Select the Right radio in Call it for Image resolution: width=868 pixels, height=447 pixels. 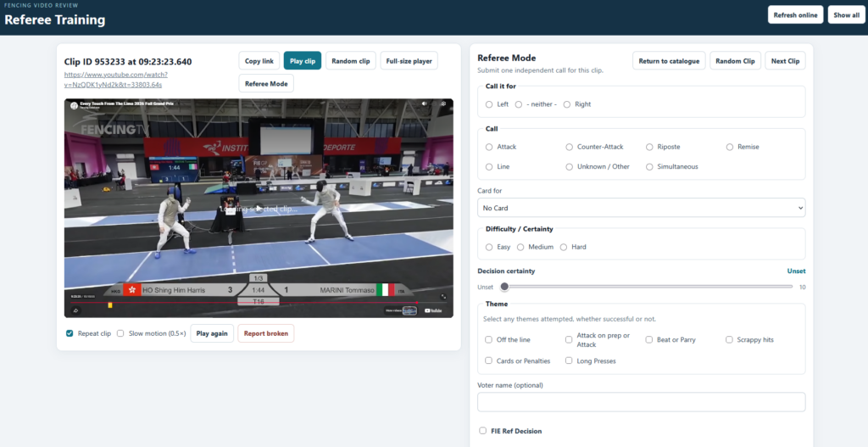coord(567,104)
